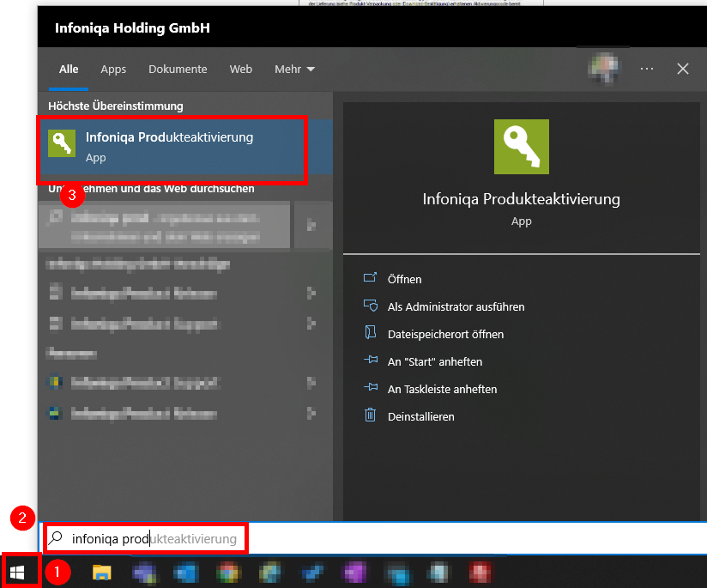The image size is (707, 588).
Task: Open the Infoniqa Produkteaktivierung result
Action: [x=186, y=147]
